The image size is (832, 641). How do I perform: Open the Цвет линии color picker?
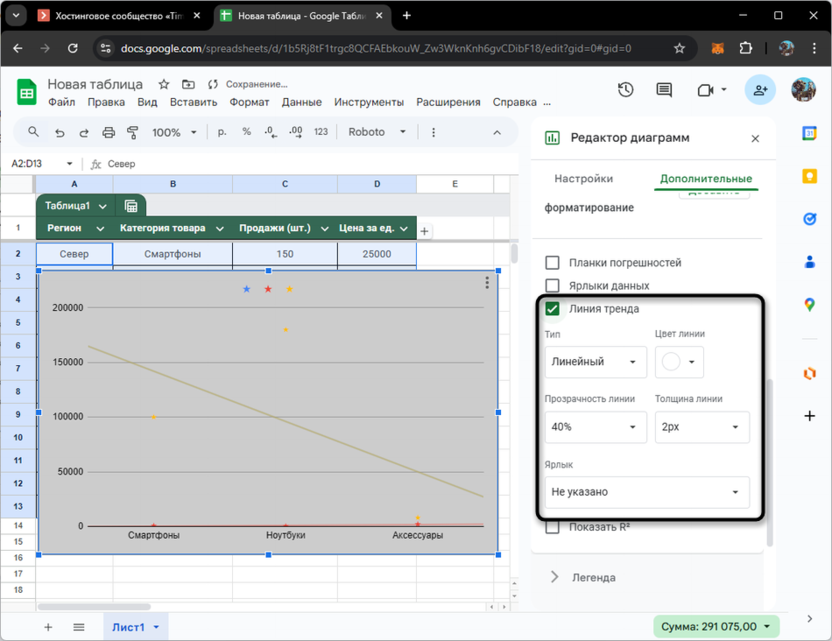(680, 362)
